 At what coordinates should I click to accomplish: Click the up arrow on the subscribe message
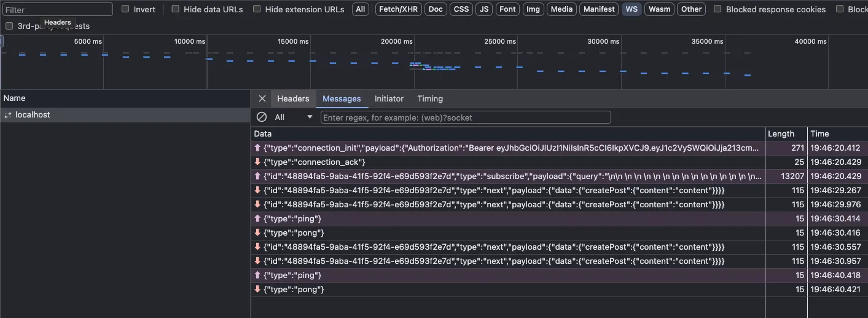tap(257, 176)
